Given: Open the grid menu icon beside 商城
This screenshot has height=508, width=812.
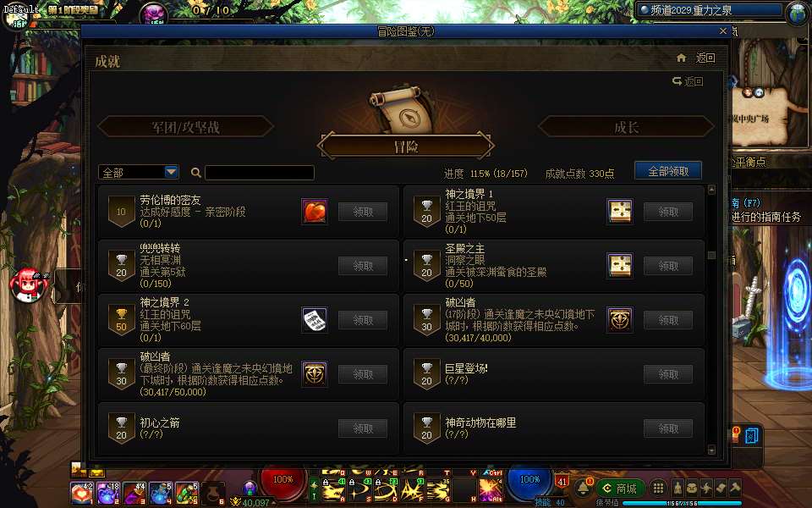Looking at the screenshot, I should tap(658, 489).
